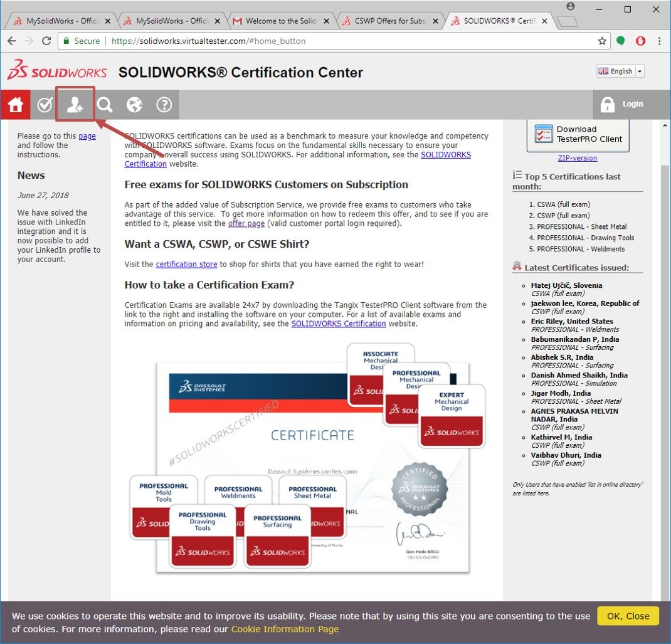Click the globe directory icon
The image size is (671, 644).
(134, 104)
